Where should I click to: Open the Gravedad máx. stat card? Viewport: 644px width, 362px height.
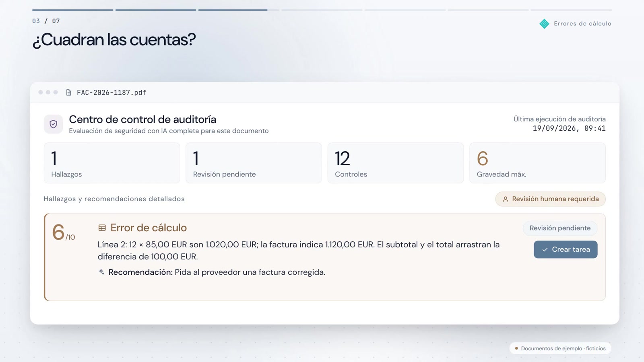pos(537,163)
